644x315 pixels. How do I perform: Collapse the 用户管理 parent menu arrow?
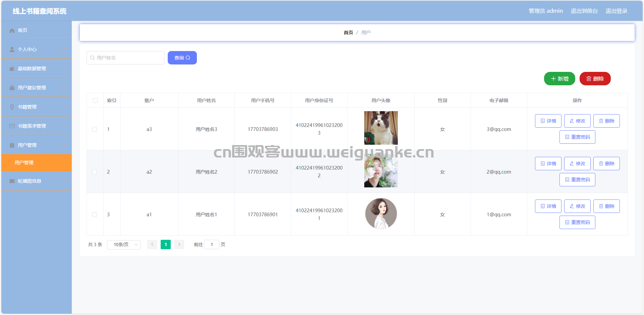pos(64,145)
